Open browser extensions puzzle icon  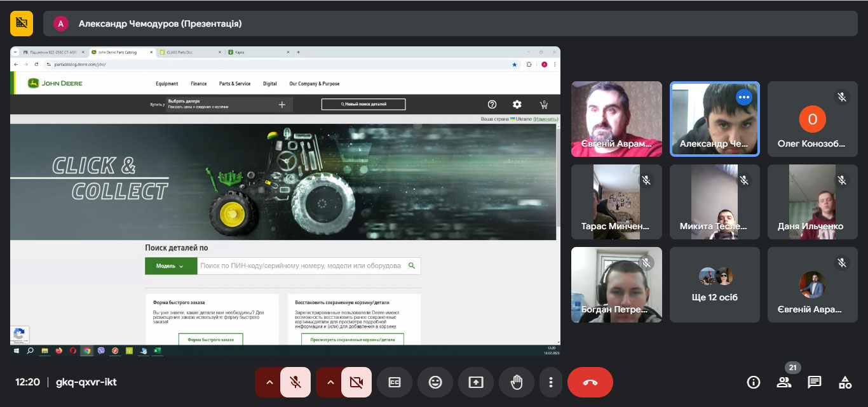pos(529,64)
